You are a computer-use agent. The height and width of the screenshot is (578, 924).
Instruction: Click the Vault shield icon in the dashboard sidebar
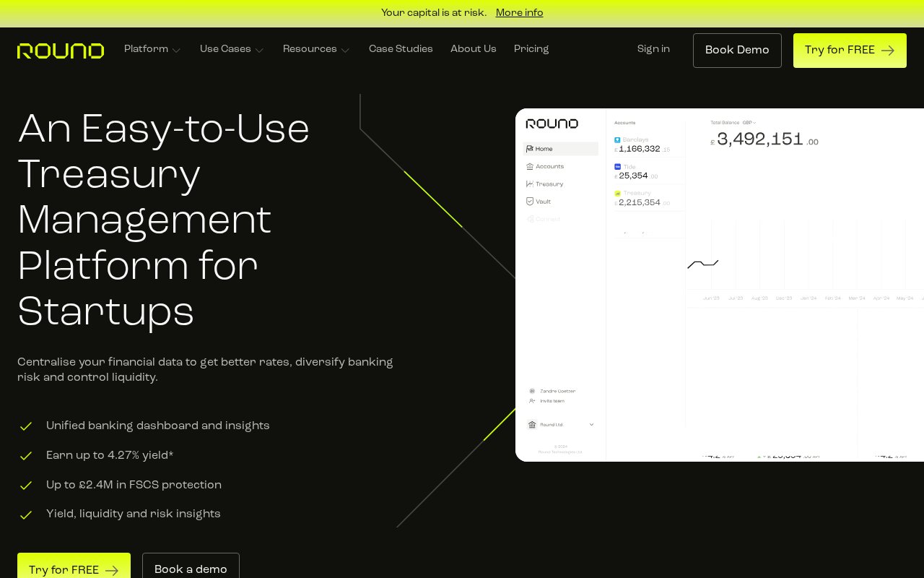(x=530, y=202)
